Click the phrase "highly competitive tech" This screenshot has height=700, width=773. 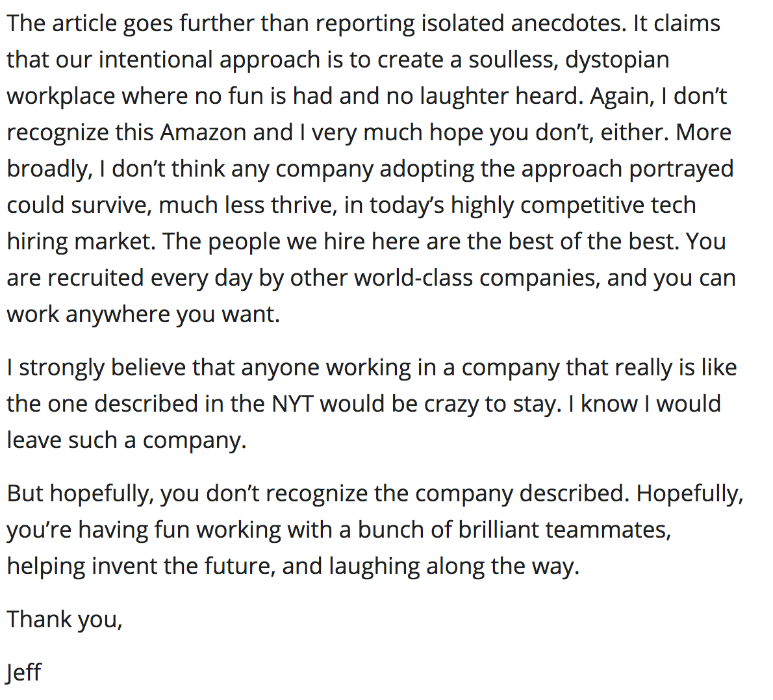click(573, 205)
